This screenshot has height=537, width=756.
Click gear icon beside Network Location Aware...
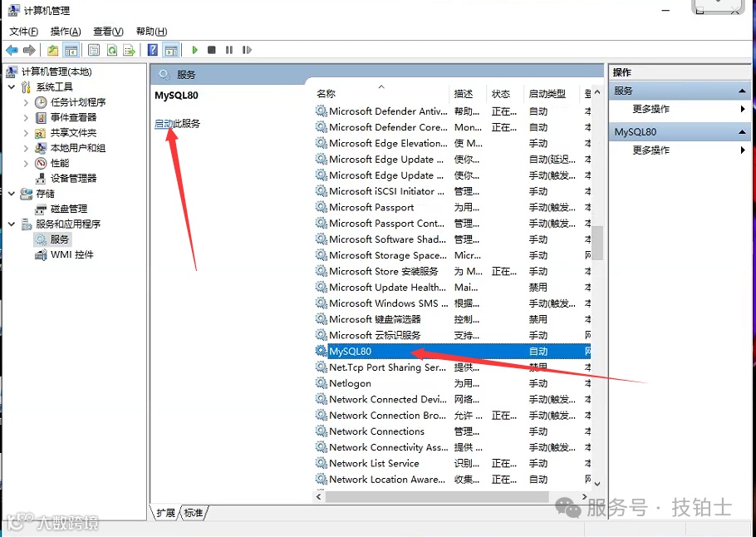tap(322, 479)
